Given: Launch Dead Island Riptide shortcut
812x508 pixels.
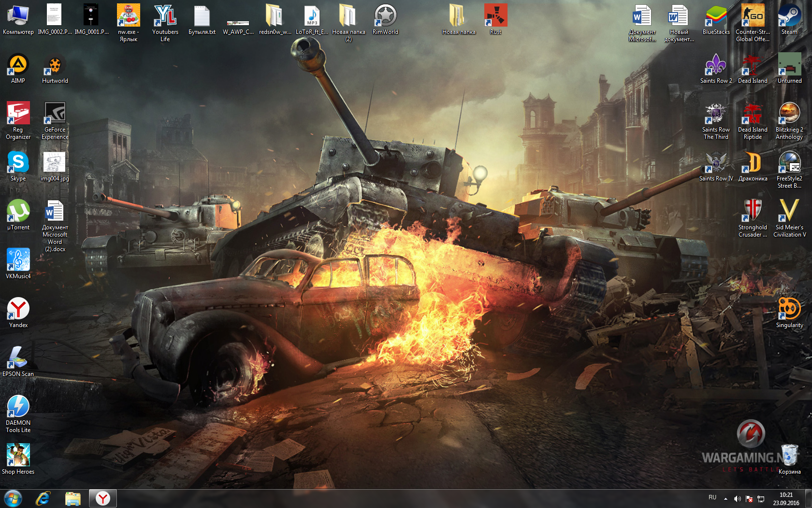Looking at the screenshot, I should [753, 120].
